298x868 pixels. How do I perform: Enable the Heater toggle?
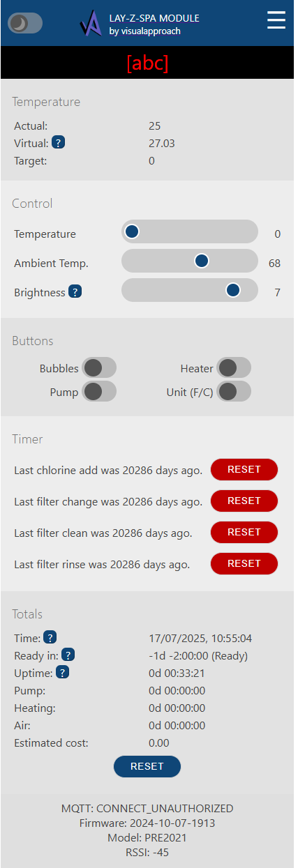[x=234, y=367]
